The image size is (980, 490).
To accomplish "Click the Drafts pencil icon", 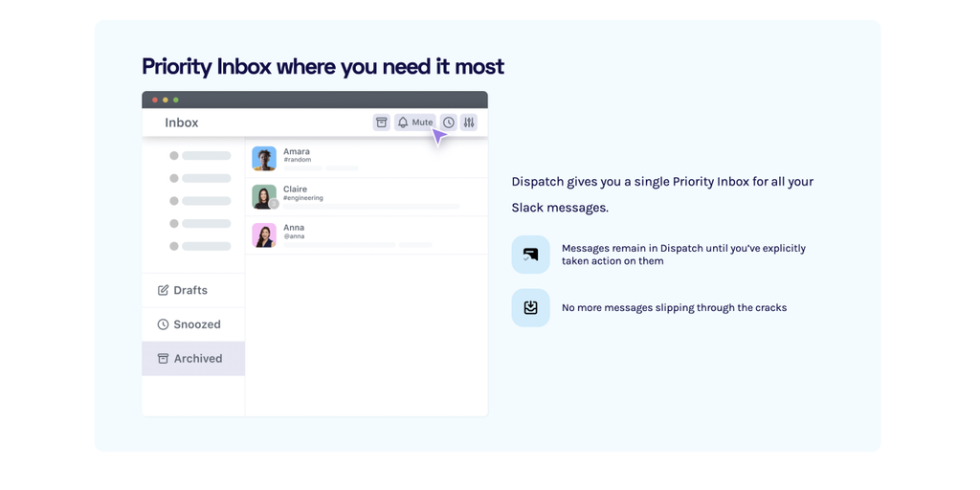I will pyautogui.click(x=163, y=290).
